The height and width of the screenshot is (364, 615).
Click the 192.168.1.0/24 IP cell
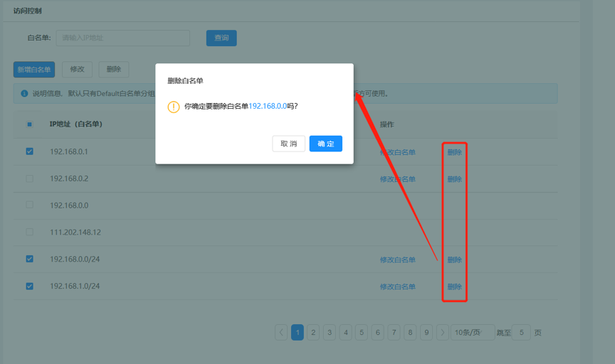tap(75, 286)
